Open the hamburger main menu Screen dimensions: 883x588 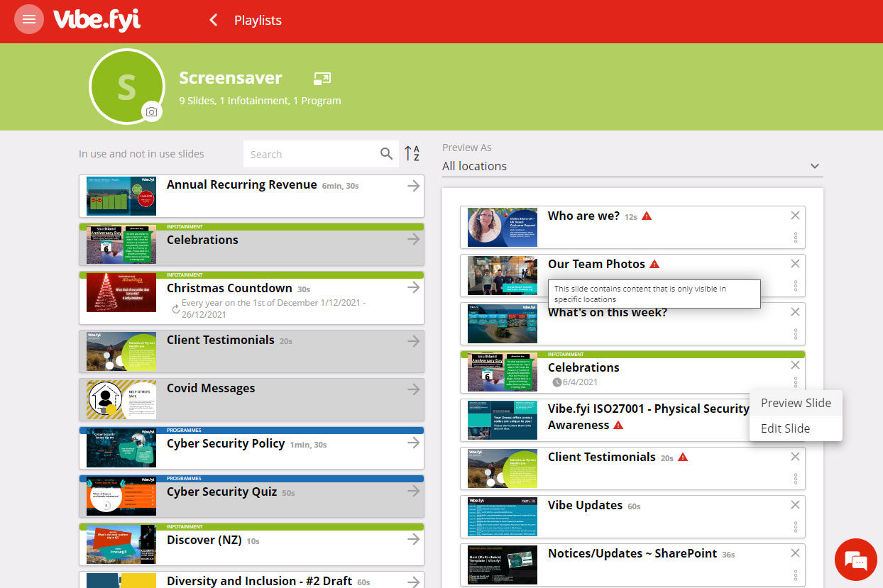[x=29, y=20]
